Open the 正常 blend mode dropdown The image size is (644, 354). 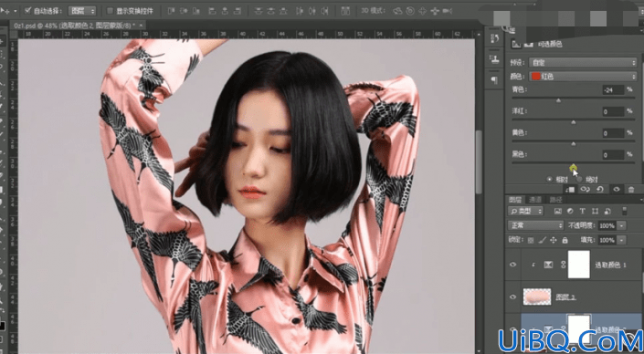pyautogui.click(x=536, y=225)
